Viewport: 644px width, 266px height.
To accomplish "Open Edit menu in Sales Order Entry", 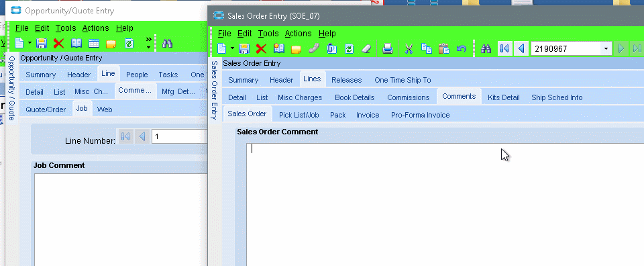I will pyautogui.click(x=245, y=34).
